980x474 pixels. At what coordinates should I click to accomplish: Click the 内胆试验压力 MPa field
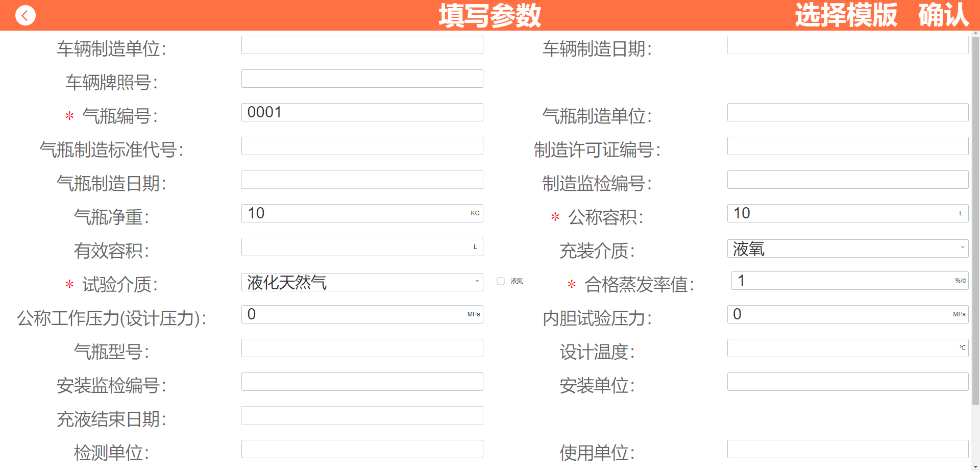(848, 314)
